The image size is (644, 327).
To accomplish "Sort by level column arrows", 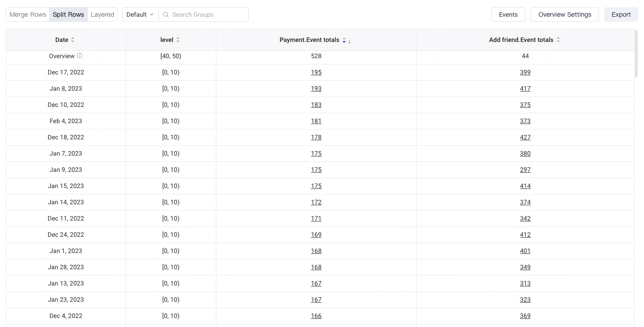I will click(x=178, y=40).
